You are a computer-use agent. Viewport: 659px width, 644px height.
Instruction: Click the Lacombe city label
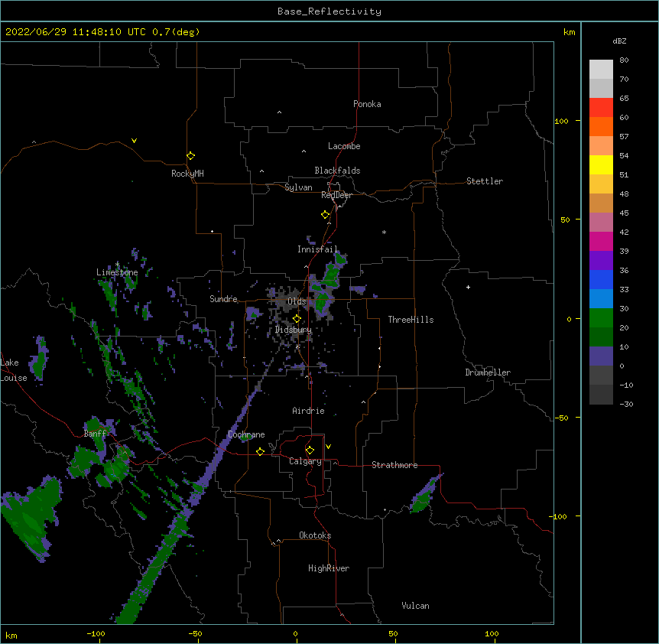(x=344, y=146)
